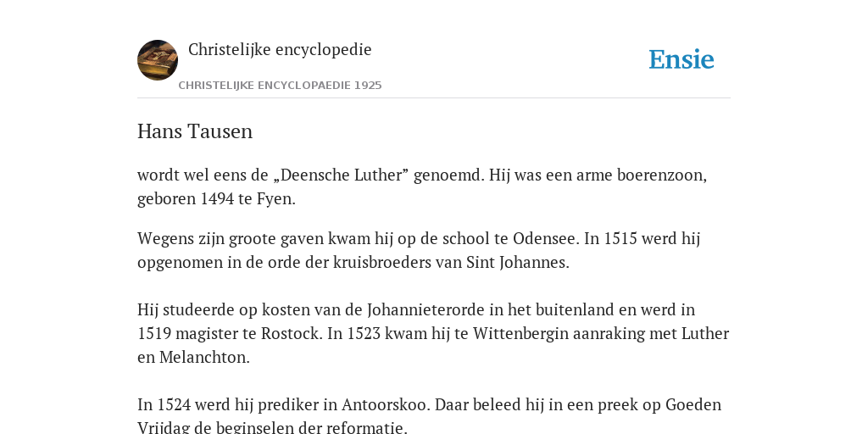Open the Christelijke encyclopedie author link
Viewport: 868px width, 434px height.
(280, 50)
